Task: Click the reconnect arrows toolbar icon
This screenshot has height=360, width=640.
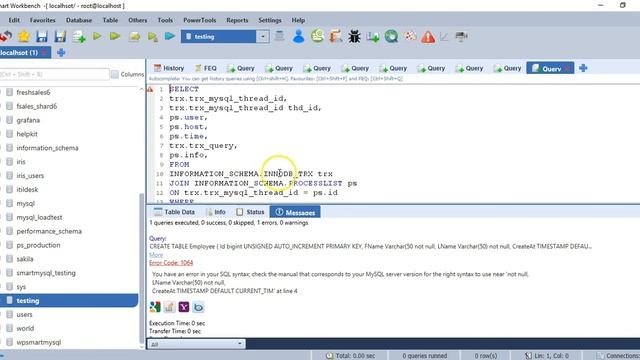Action: 6,37
